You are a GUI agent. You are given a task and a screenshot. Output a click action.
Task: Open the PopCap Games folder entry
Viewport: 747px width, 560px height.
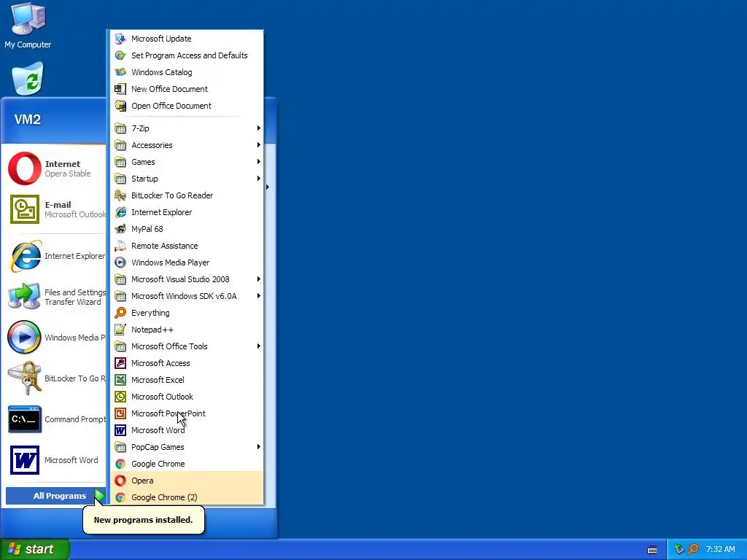point(187,447)
